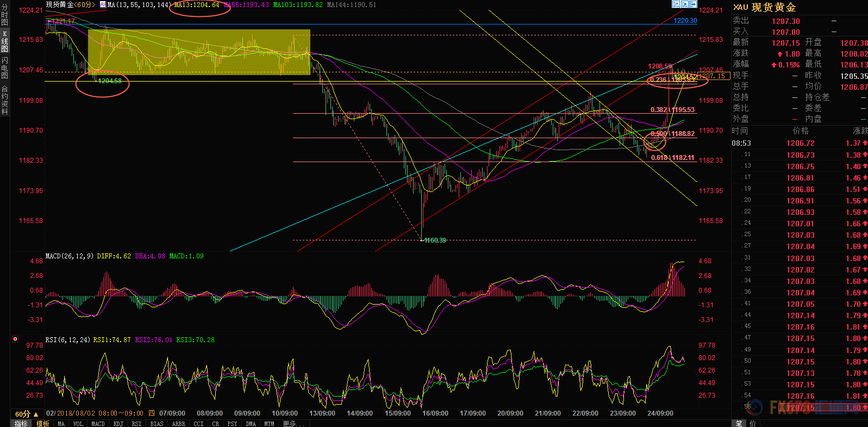Open the MA indicator settings icon

(103, 4)
